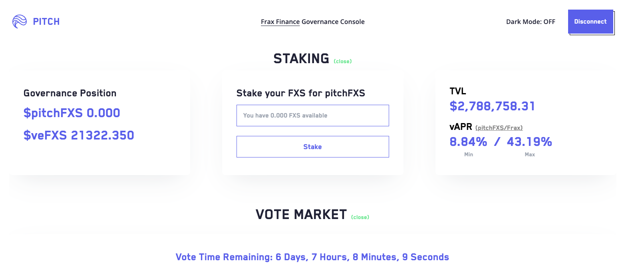
Task: Select the $pitchFXS 0.000 balance
Action: pos(72,113)
